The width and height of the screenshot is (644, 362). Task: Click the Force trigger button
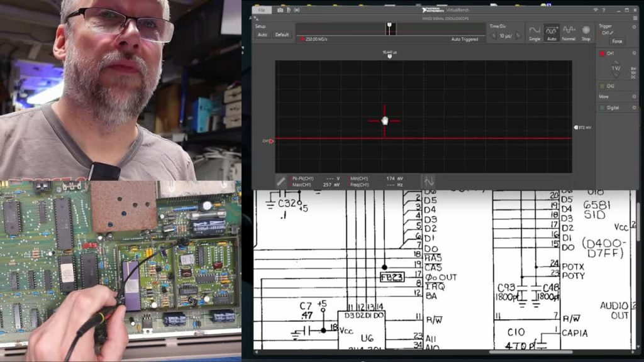tap(617, 41)
